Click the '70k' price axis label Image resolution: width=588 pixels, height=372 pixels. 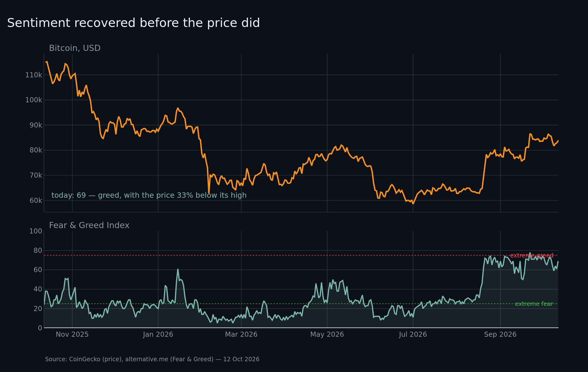36,175
